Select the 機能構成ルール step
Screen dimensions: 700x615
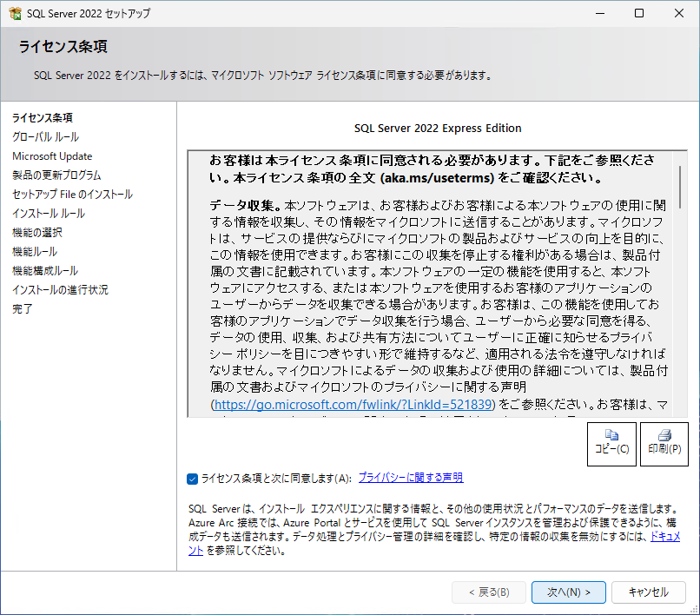click(x=45, y=271)
